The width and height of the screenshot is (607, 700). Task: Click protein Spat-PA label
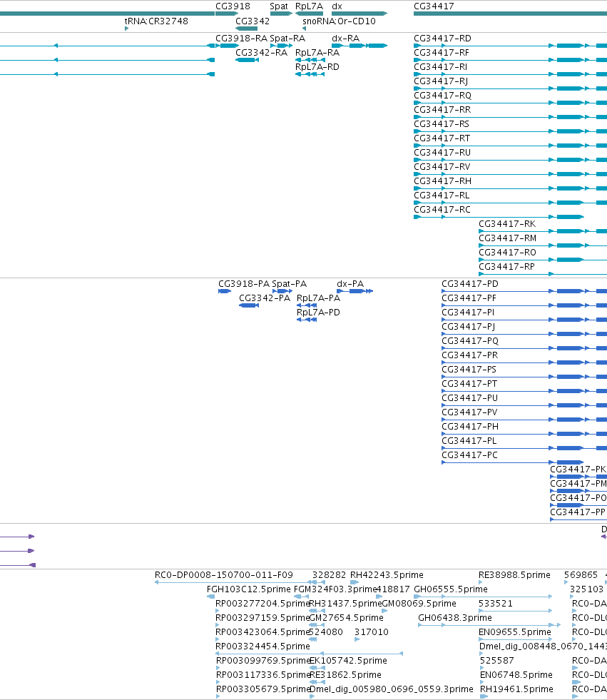click(289, 284)
